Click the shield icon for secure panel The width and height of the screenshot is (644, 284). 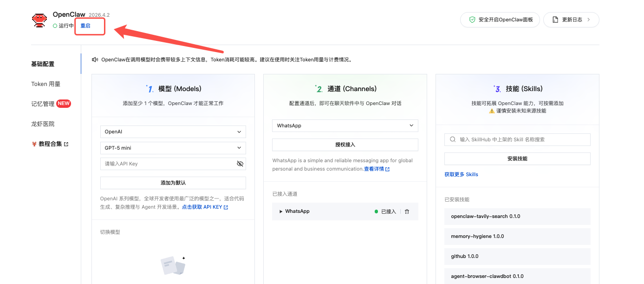pos(472,20)
